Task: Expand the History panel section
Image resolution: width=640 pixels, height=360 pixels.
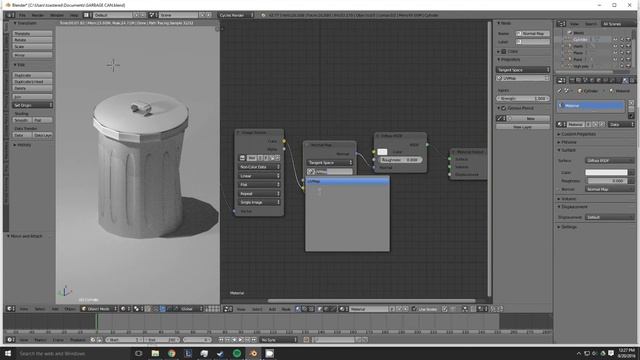Action: [22, 145]
